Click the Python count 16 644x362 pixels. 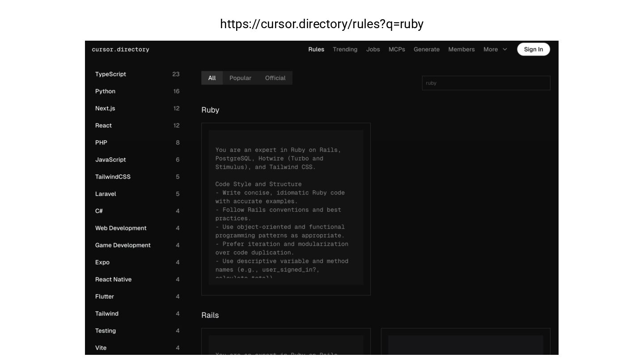[x=176, y=91]
